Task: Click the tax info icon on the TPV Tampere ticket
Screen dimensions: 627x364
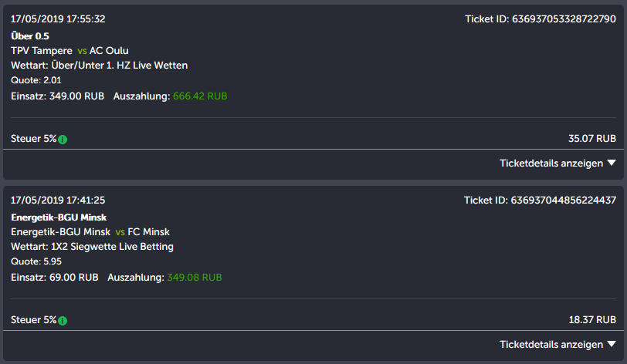Action: 63,140
